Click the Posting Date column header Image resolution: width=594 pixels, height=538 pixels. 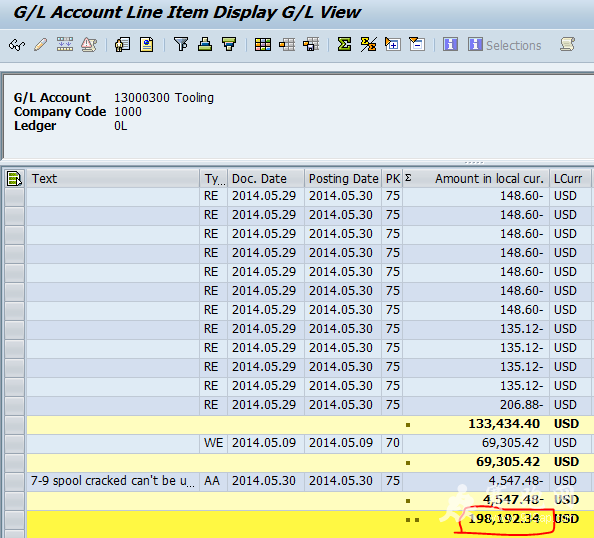coord(343,178)
